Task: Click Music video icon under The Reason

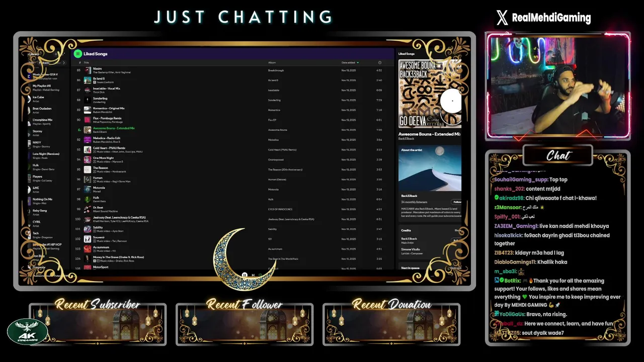Action: (x=95, y=171)
